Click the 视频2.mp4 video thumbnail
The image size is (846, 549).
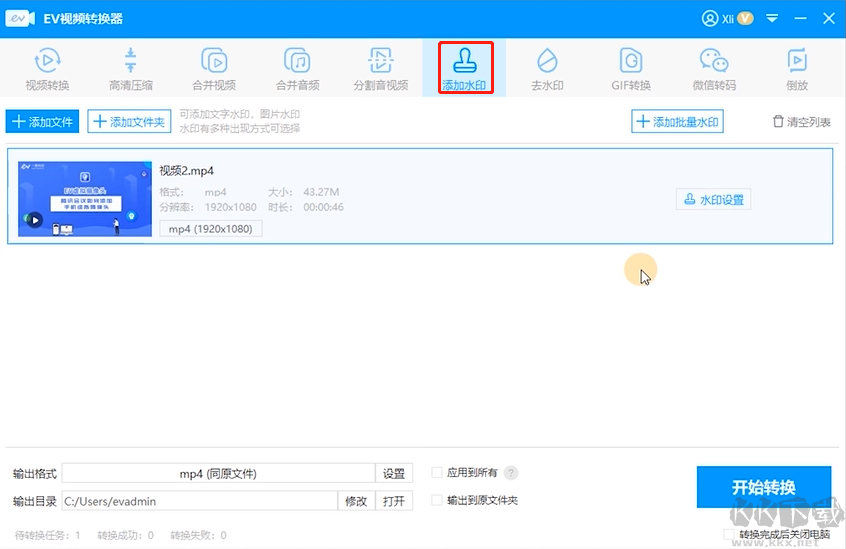(85, 198)
